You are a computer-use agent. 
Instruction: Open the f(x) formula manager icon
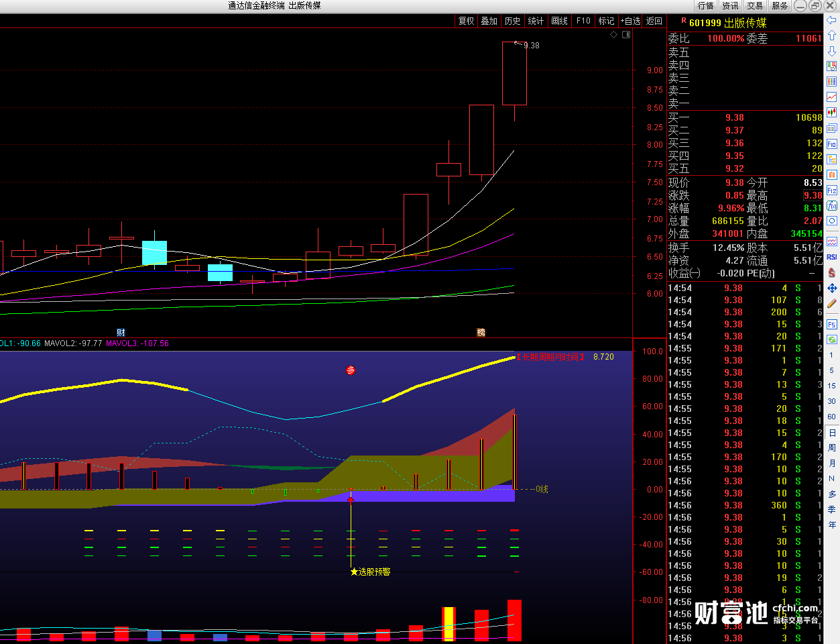point(832,206)
